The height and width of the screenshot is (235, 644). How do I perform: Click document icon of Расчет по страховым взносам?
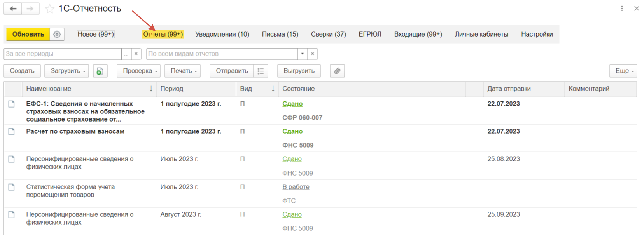12,131
